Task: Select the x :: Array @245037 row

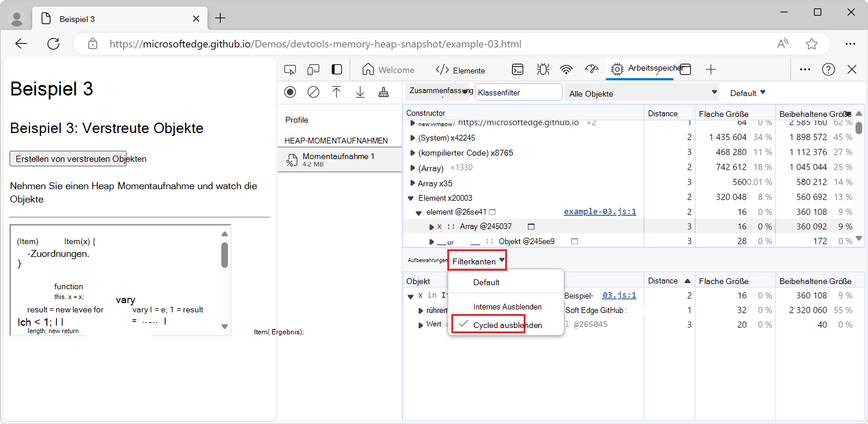Action: (629, 226)
